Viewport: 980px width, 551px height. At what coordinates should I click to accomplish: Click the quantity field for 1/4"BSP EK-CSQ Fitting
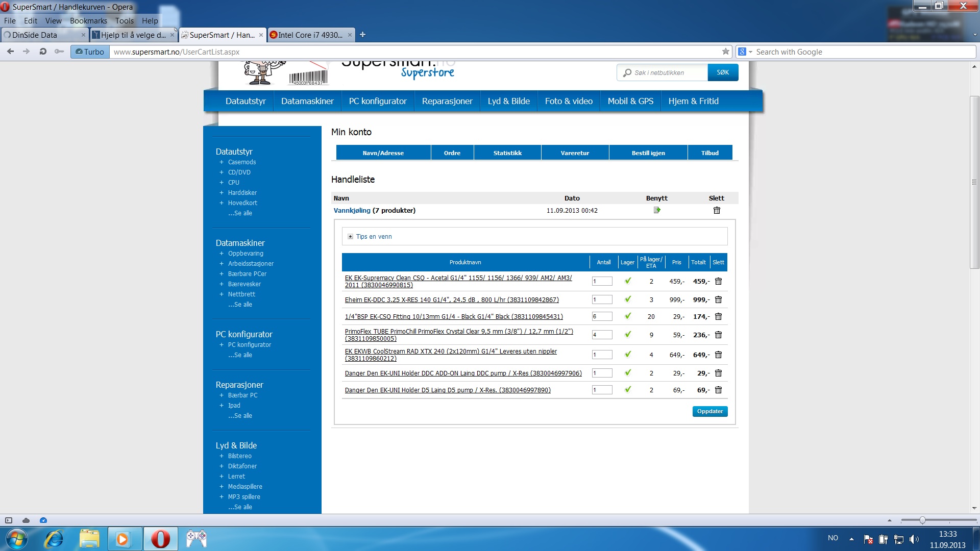tap(602, 316)
